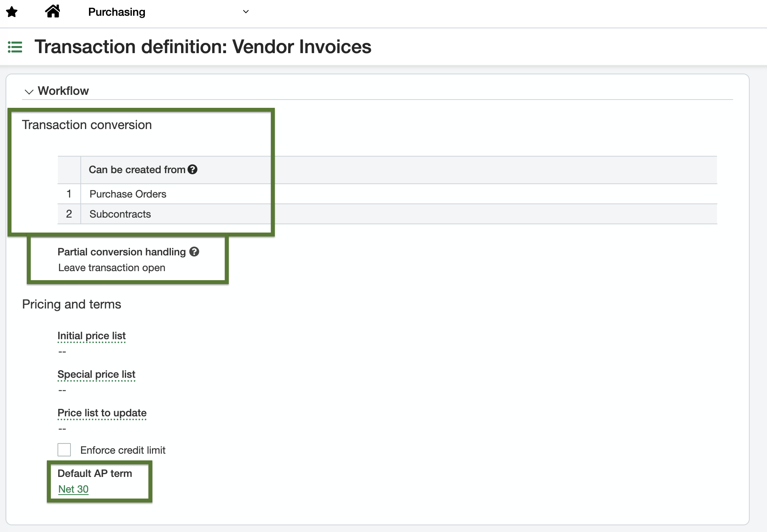The width and height of the screenshot is (767, 532).
Task: Select the Subcontracts row
Action: pos(387,214)
